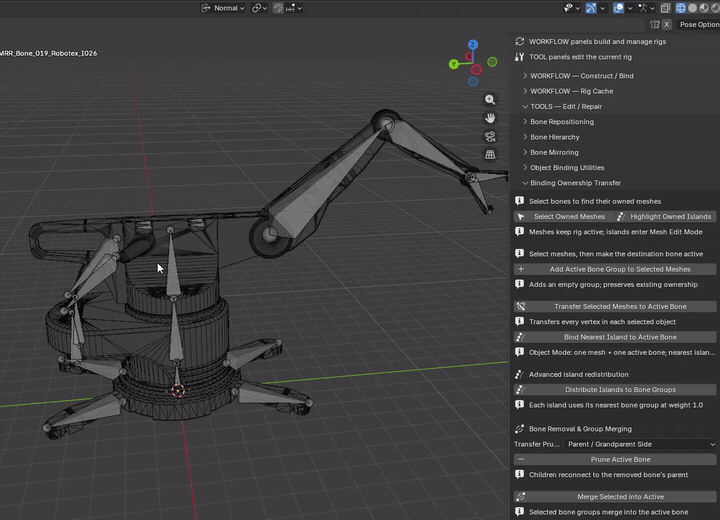Open the Pose Options popover
Screen dimensions: 720x520
coord(699,24)
